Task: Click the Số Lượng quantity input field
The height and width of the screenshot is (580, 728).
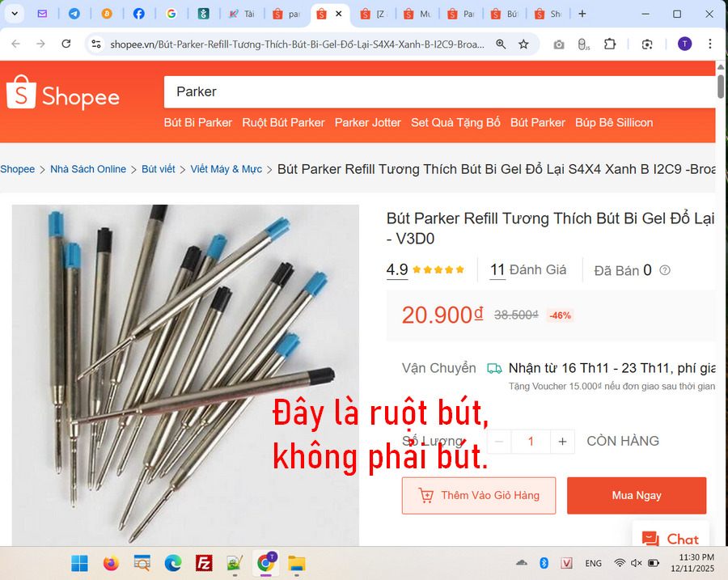Action: [531, 442]
